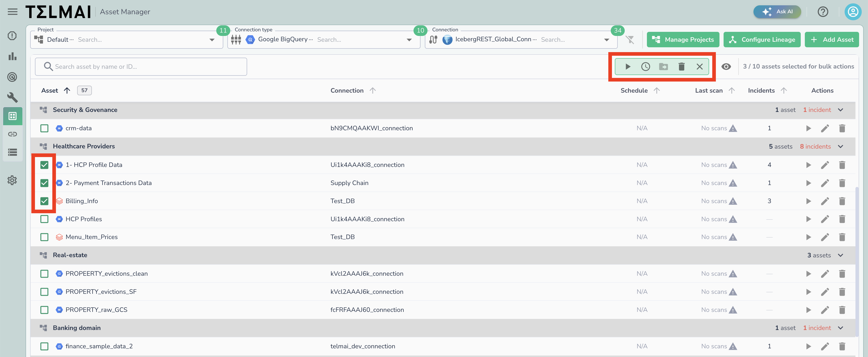Clear bulk selection with X icon
This screenshot has height=357, width=868.
click(699, 67)
